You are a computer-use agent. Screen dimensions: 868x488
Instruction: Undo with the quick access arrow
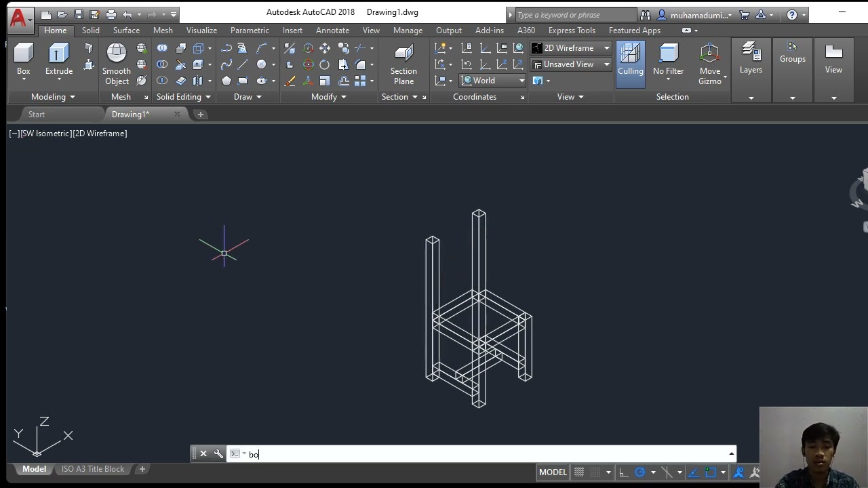127,14
